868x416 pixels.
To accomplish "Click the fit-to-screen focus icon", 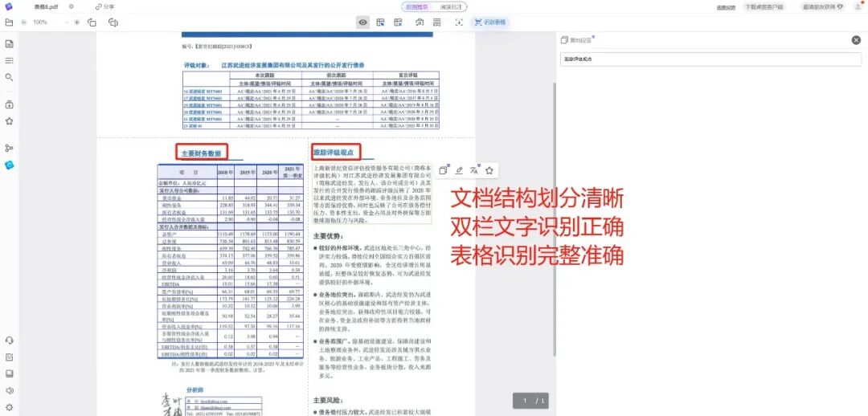I will point(459,22).
